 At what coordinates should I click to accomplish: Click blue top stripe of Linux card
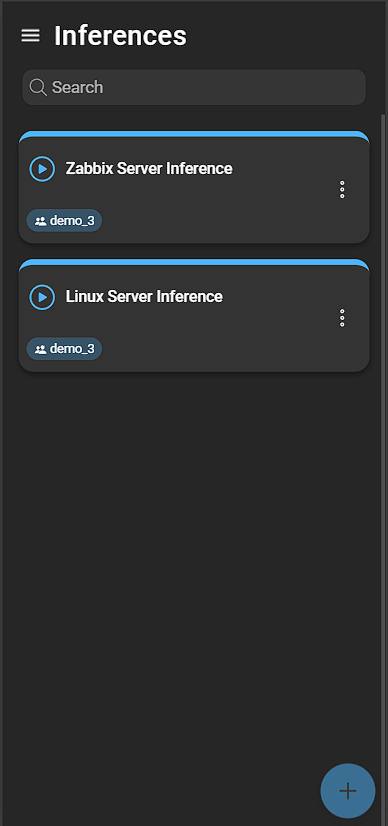click(194, 262)
